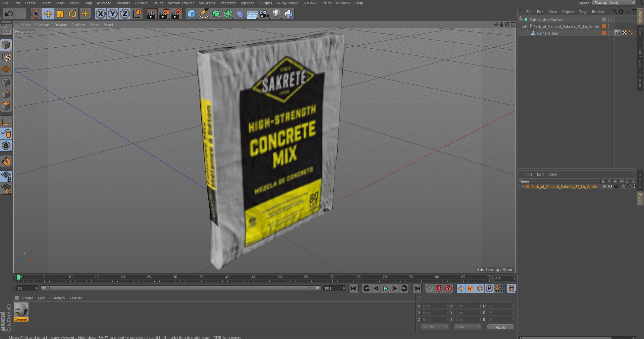Toggle Subdivision Surface enabled checkmark
Screen dimensions: 644x339
pyautogui.click(x=611, y=20)
